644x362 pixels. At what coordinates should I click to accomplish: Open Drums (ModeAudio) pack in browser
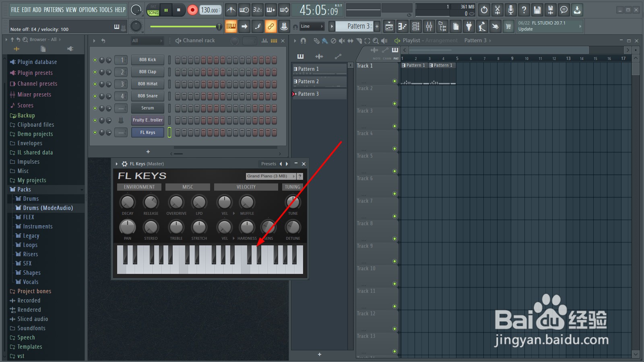(48, 208)
